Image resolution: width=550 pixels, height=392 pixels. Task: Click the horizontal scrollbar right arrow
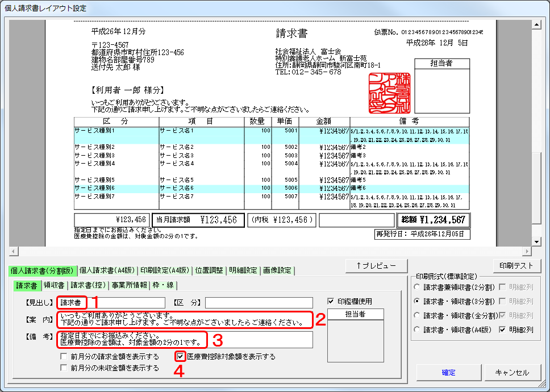(x=527, y=251)
